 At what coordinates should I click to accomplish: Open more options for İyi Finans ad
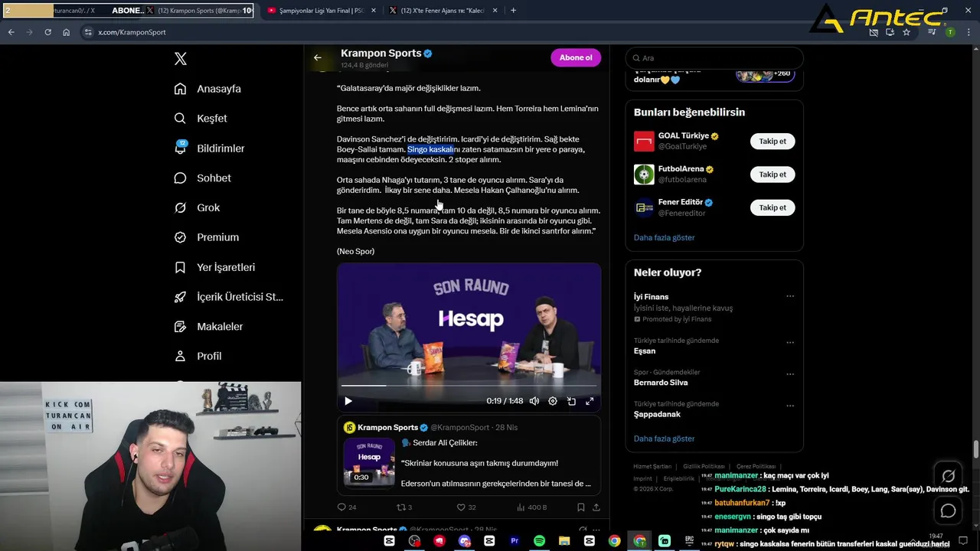click(x=790, y=297)
